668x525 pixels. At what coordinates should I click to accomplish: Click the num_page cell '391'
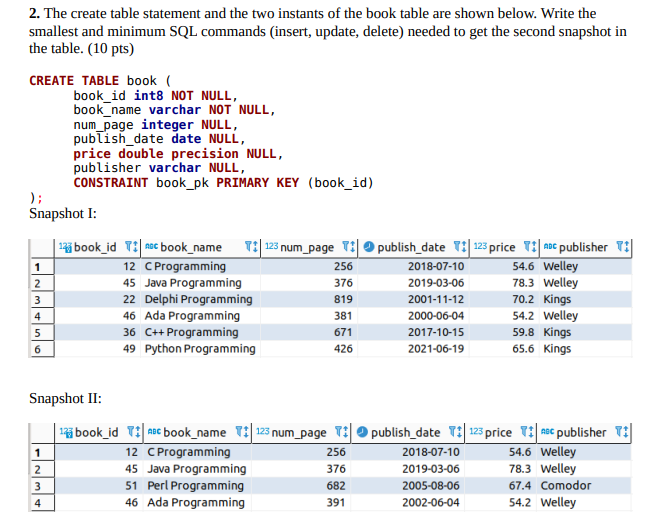[302, 502]
